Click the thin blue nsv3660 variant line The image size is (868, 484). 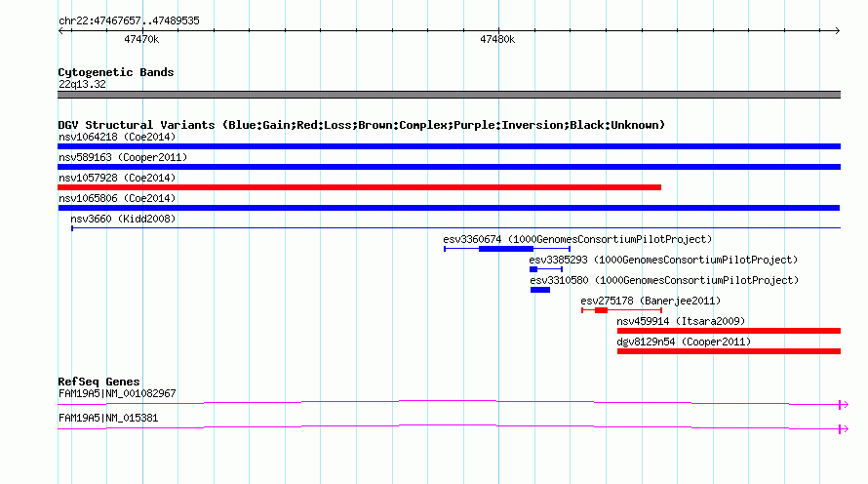456,227
